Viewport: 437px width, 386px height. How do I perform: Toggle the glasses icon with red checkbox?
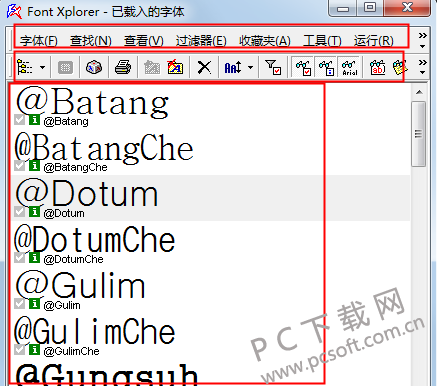[303, 68]
